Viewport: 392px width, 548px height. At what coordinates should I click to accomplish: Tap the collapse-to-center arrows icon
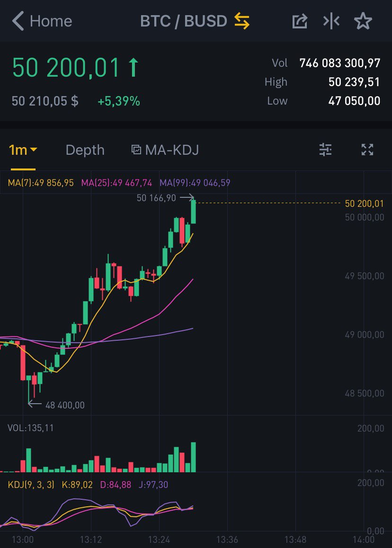click(331, 21)
